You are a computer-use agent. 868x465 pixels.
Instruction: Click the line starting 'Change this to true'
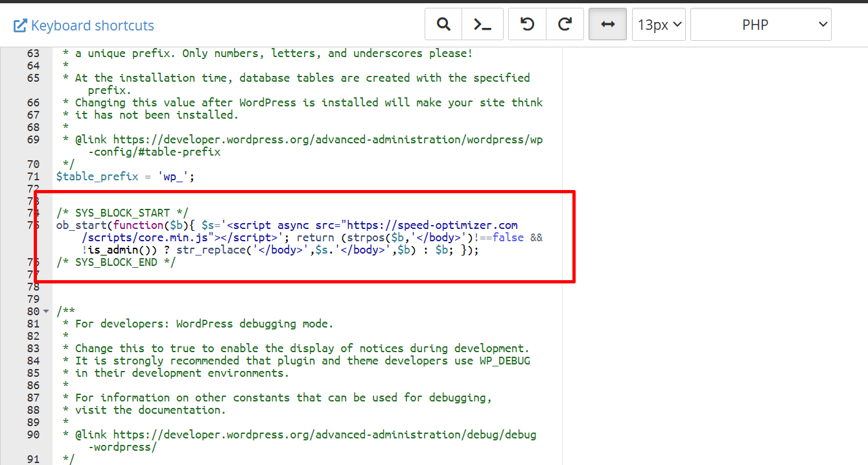302,348
